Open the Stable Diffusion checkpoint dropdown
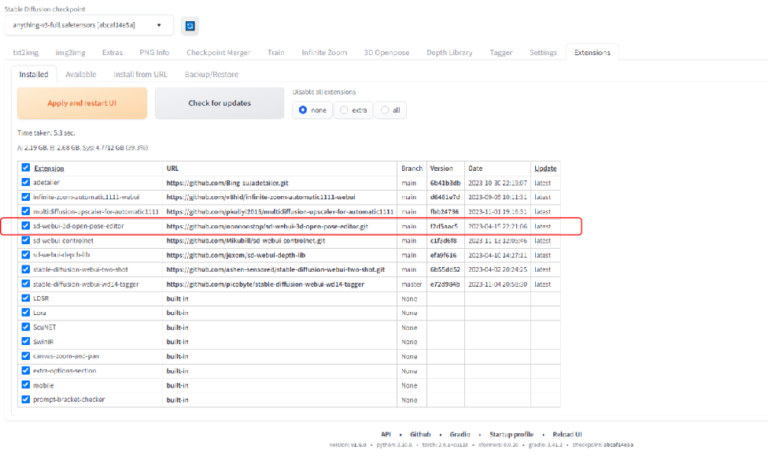This screenshot has width=768, height=460. [x=88, y=25]
